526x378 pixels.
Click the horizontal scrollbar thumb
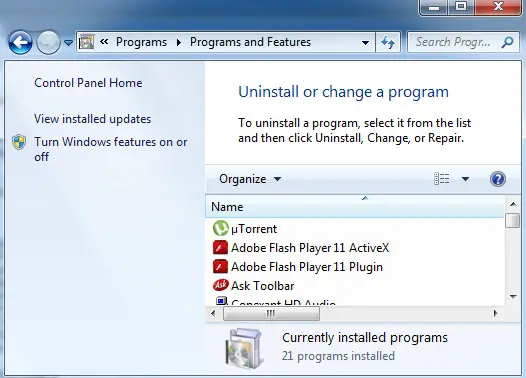pos(271,313)
